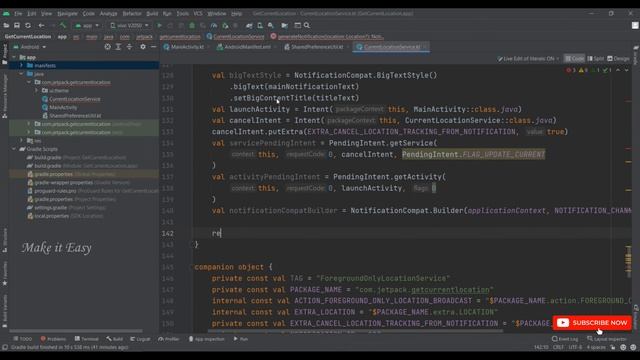Image resolution: width=640 pixels, height=360 pixels.
Task: Click the app breadcrumb in navigation bar
Action: coord(62,36)
